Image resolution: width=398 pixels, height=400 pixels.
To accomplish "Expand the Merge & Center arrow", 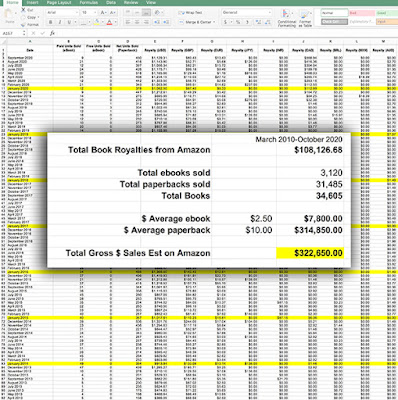I will pos(214,22).
